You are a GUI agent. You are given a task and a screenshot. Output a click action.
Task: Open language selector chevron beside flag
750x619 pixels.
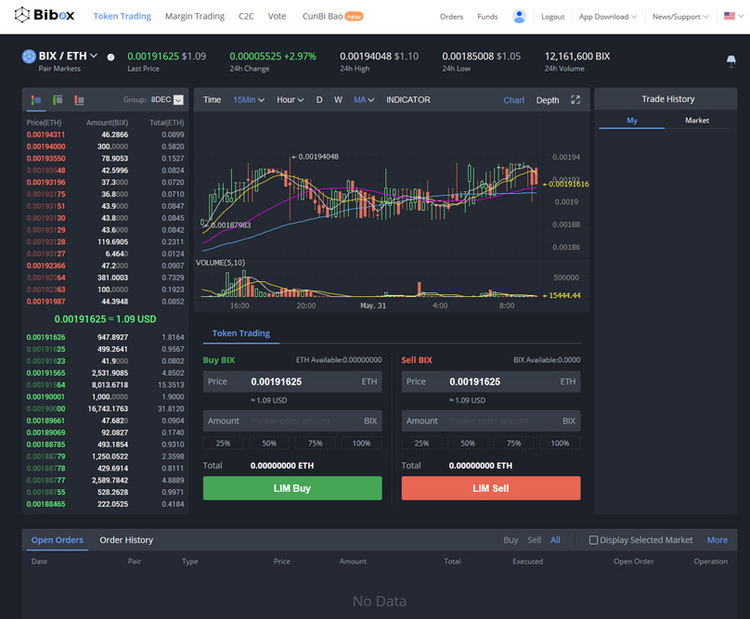[x=741, y=16]
